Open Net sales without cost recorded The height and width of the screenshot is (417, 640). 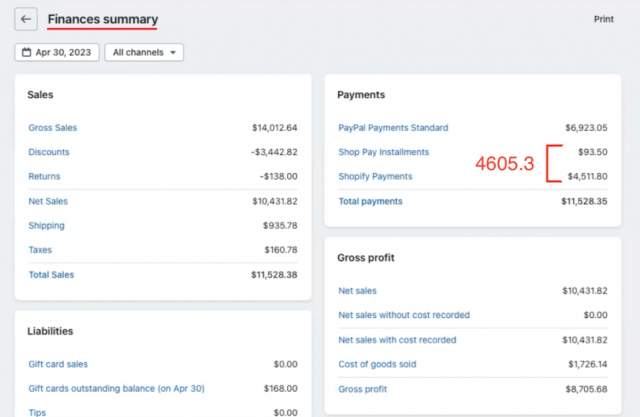pyautogui.click(x=404, y=315)
